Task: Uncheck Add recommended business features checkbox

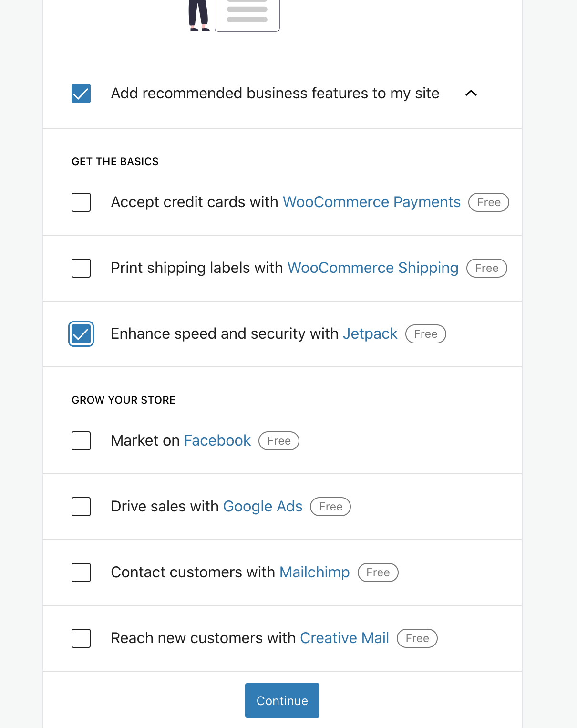Action: (81, 94)
